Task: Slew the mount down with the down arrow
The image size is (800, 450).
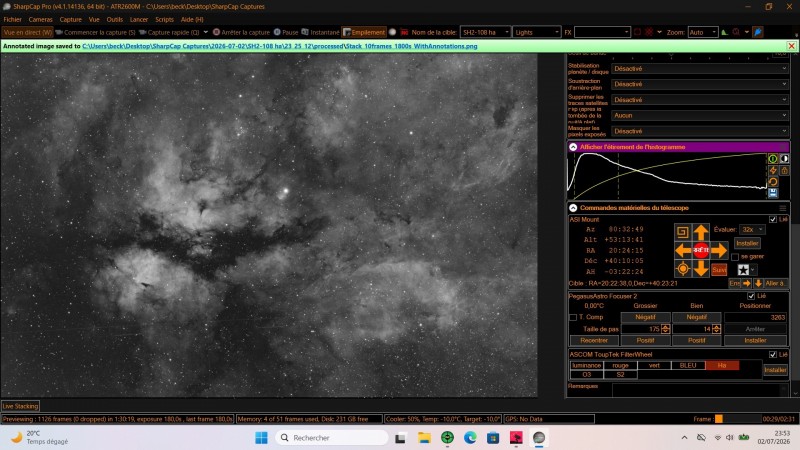Action: click(x=701, y=268)
